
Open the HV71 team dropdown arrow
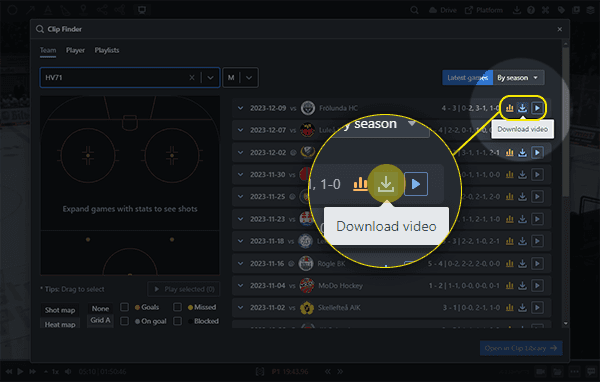(210, 78)
